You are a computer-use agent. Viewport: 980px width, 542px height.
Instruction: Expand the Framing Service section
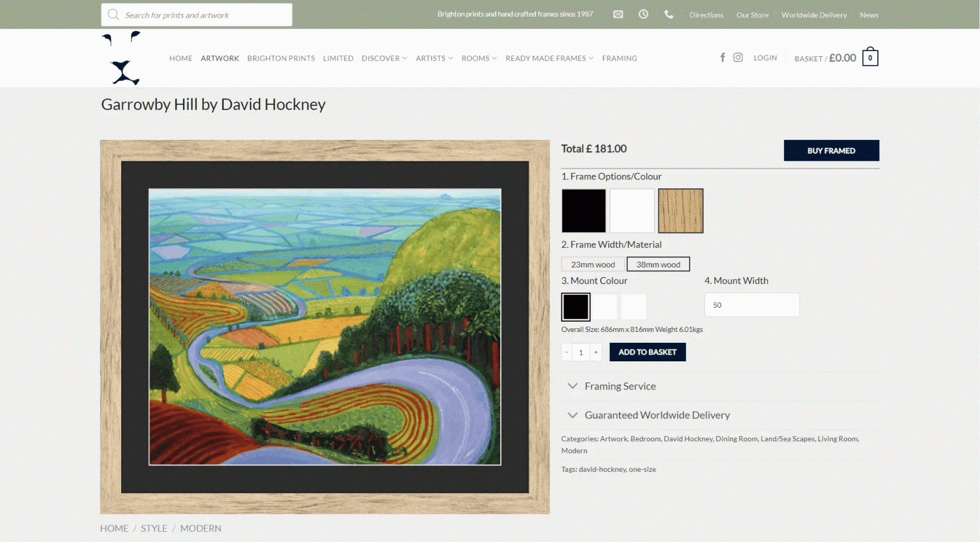coord(620,386)
